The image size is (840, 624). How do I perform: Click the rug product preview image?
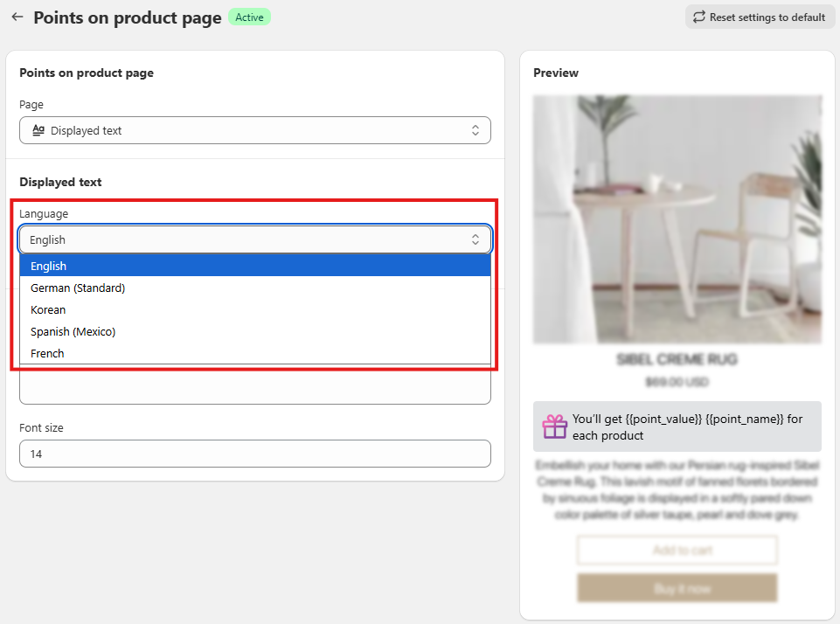677,218
